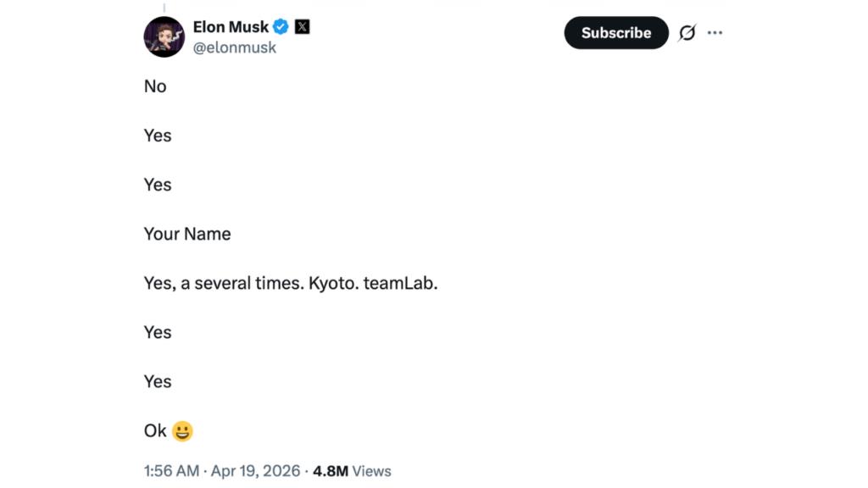Click the Apr 19, 2026 date text
The image size is (868, 488).
click(253, 471)
